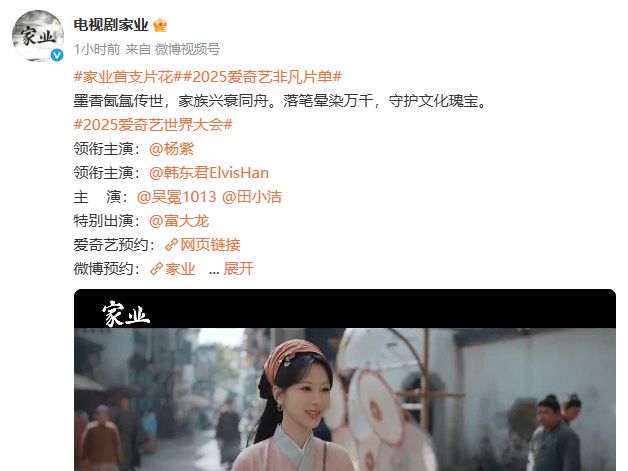The height and width of the screenshot is (471, 628).
Task: Click the blue verified badge on avatar
Action: [57, 55]
